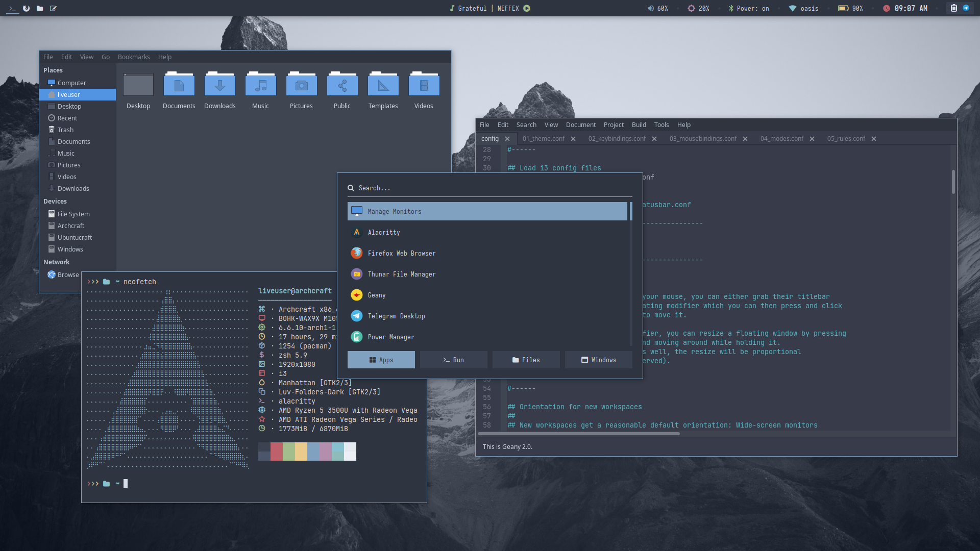
Task: Open the text editor icon in top bar
Action: tap(53, 8)
